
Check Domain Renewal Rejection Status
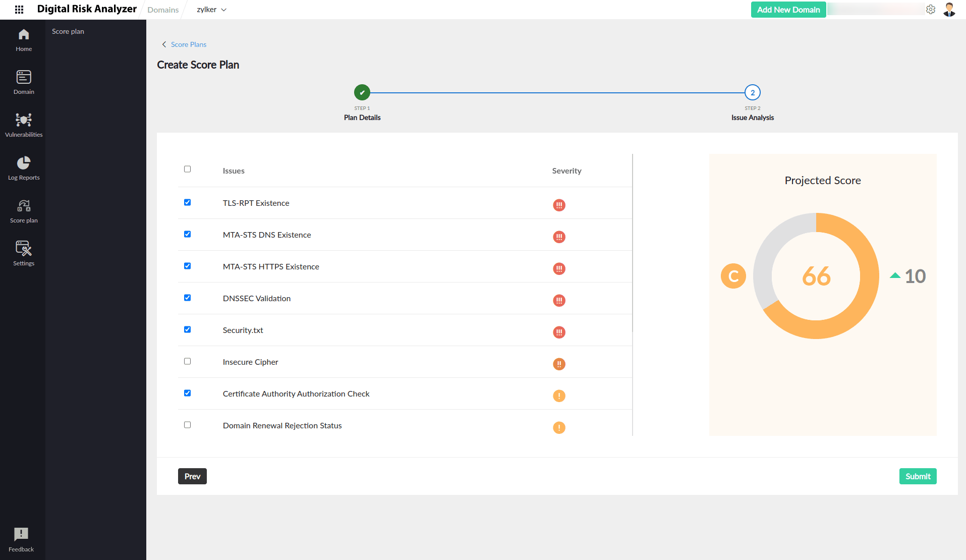tap(187, 425)
